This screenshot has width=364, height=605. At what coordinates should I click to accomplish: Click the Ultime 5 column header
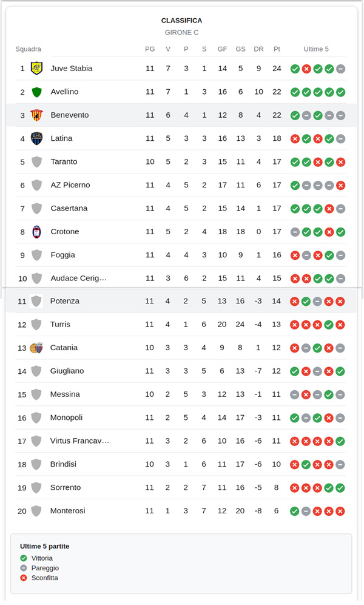pyautogui.click(x=316, y=49)
